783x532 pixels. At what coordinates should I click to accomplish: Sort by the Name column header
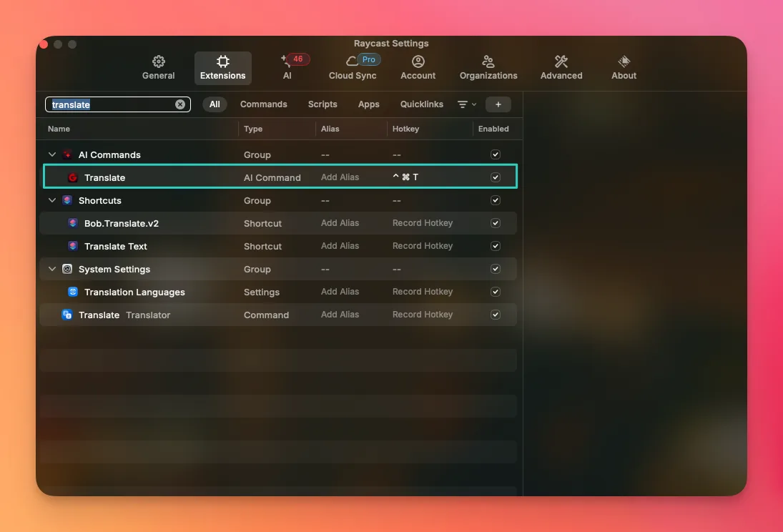[x=59, y=129]
